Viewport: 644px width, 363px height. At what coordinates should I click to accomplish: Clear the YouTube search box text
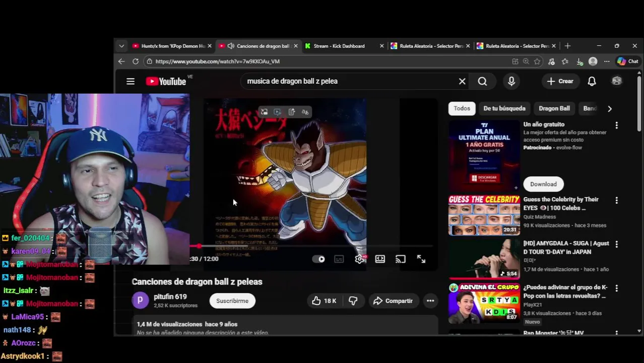pyautogui.click(x=462, y=81)
